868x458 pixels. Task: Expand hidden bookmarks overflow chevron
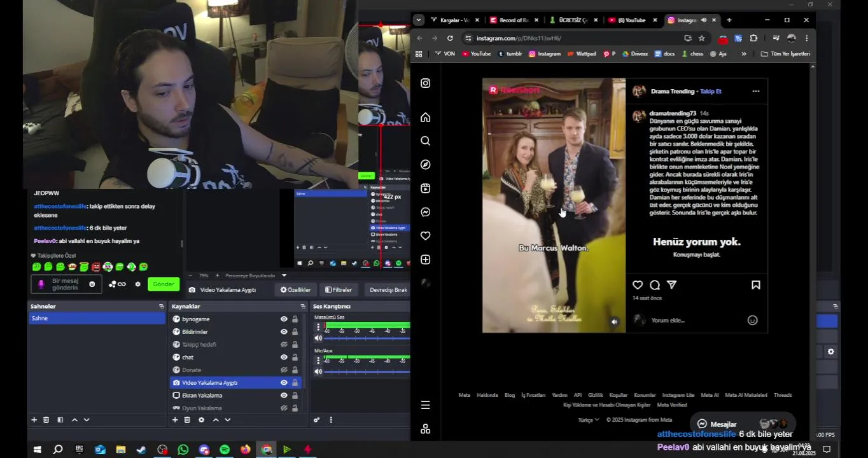[743, 54]
